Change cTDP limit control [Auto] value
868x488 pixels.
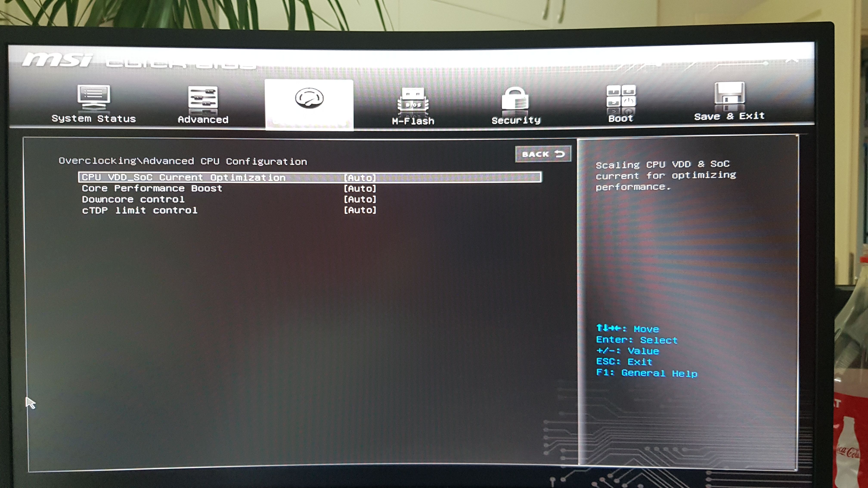pos(360,210)
